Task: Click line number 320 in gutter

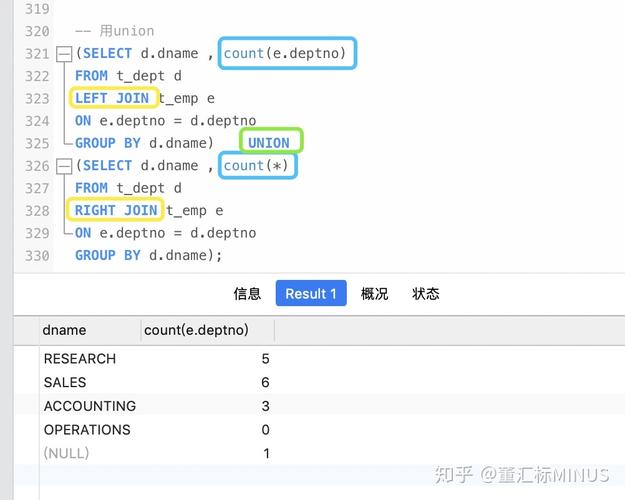Action: coord(37,31)
